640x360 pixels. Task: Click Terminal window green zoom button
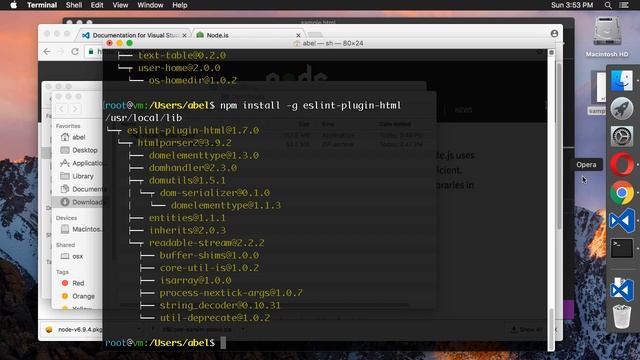point(129,43)
